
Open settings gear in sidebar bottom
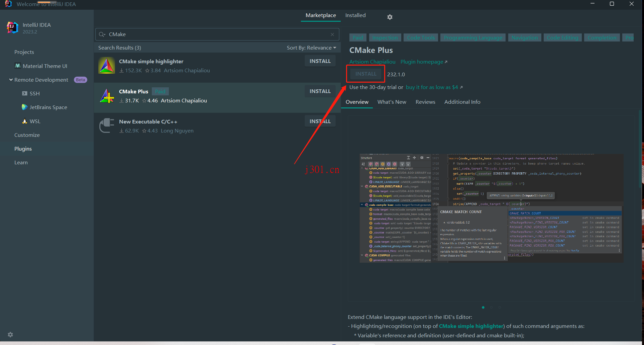[x=10, y=335]
